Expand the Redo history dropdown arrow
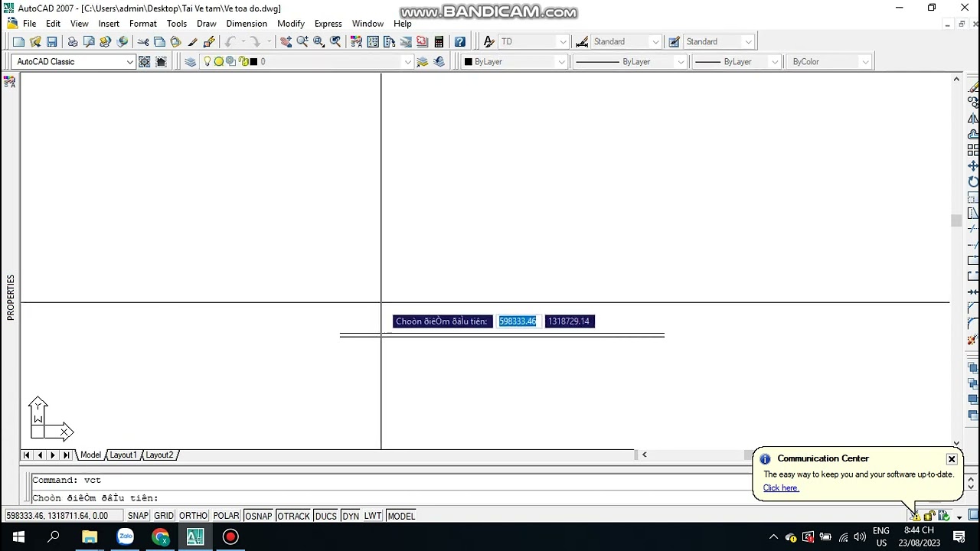 [x=269, y=41]
